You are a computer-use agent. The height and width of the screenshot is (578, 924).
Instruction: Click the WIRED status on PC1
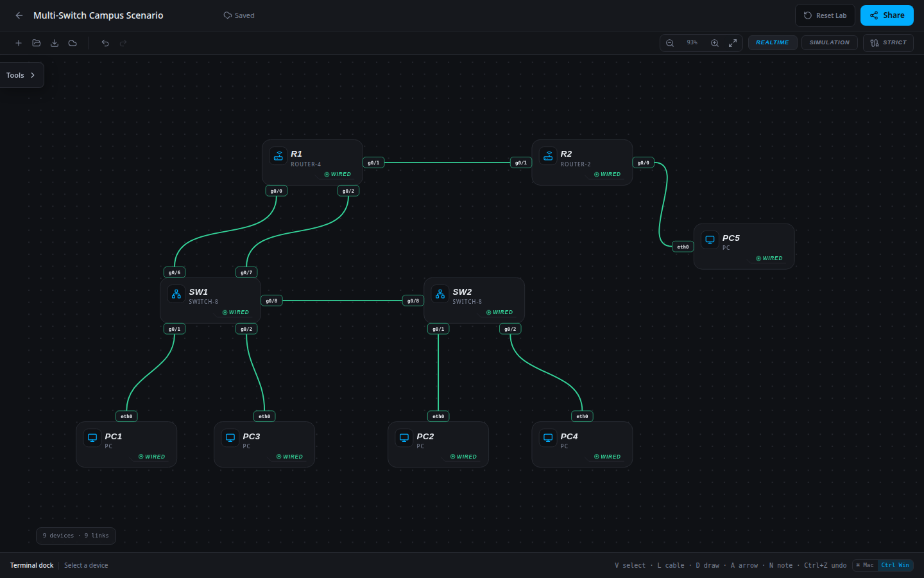(151, 457)
